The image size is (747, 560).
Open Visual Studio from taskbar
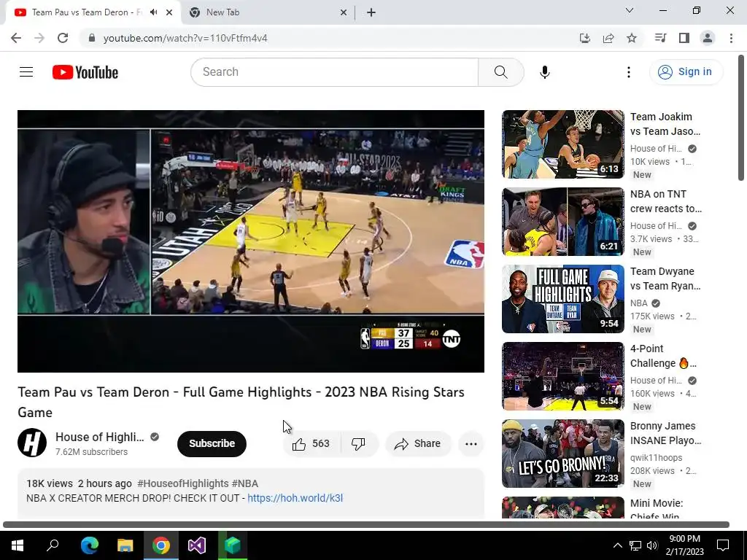pos(196,545)
